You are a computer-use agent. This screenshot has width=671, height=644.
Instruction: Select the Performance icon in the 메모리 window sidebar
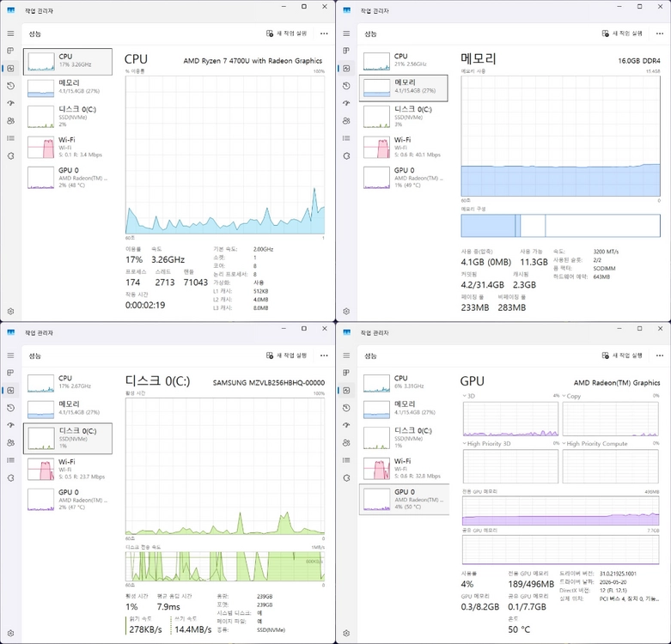coord(346,68)
